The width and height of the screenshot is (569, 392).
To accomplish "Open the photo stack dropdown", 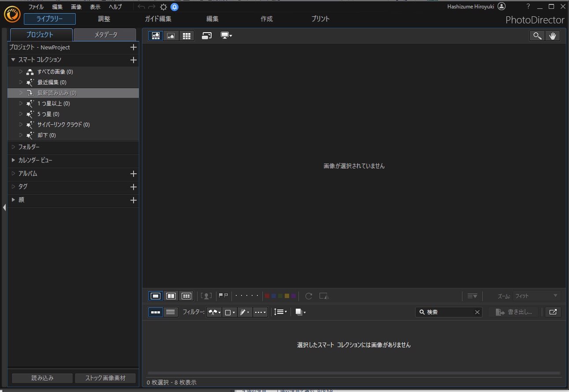I will 301,312.
